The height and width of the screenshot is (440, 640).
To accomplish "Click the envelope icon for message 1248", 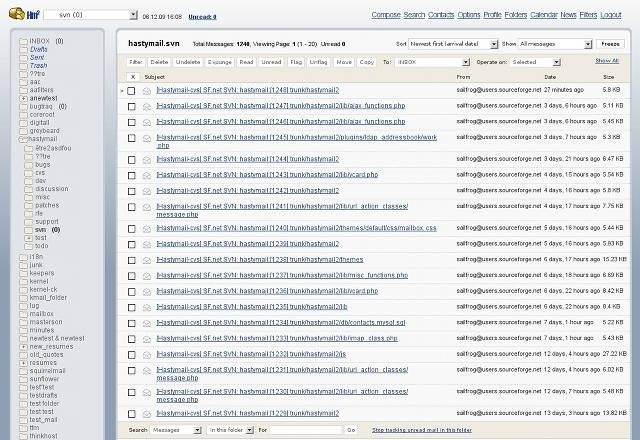I will 147,91.
